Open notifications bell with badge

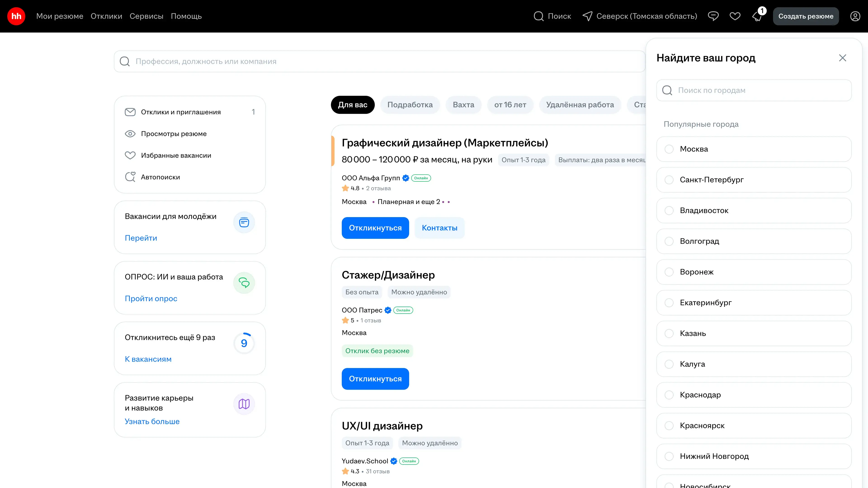point(757,16)
